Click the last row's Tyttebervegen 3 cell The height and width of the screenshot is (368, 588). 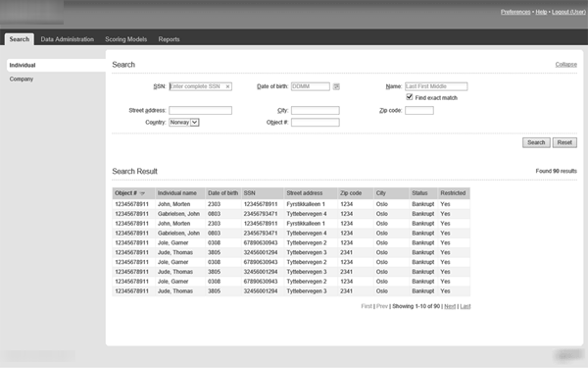307,291
